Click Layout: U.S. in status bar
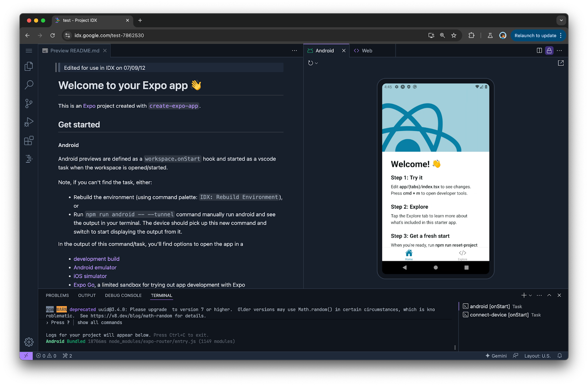The image size is (588, 386). click(537, 356)
